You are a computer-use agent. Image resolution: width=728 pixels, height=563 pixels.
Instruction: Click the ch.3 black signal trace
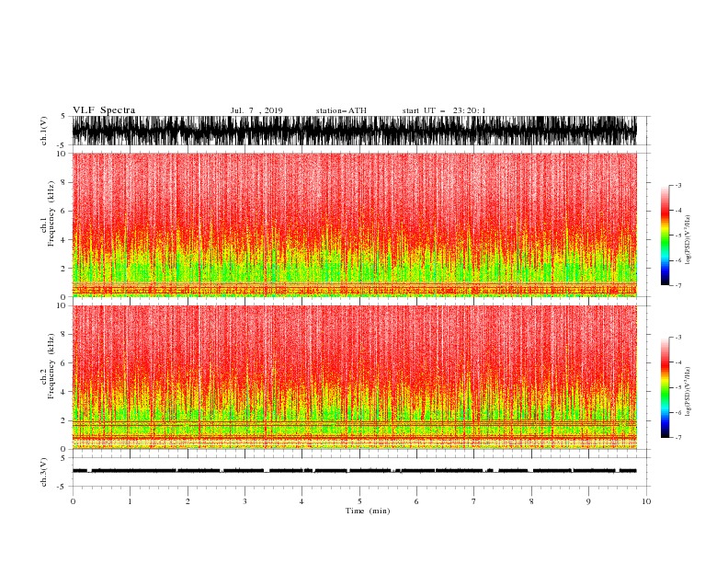click(x=354, y=471)
